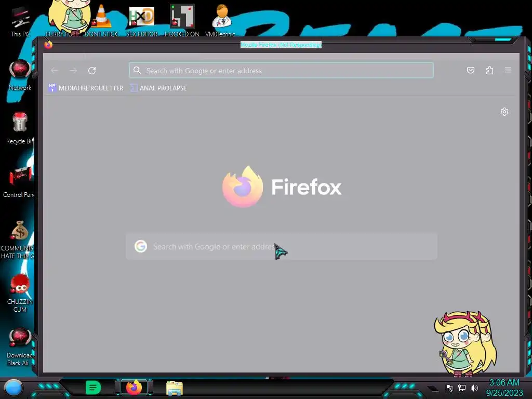
Task: Click the center Google search box
Action: coord(281,246)
